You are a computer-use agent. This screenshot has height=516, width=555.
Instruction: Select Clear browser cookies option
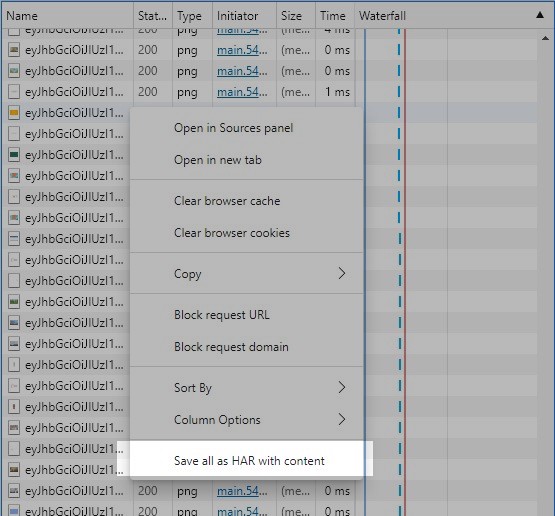231,233
